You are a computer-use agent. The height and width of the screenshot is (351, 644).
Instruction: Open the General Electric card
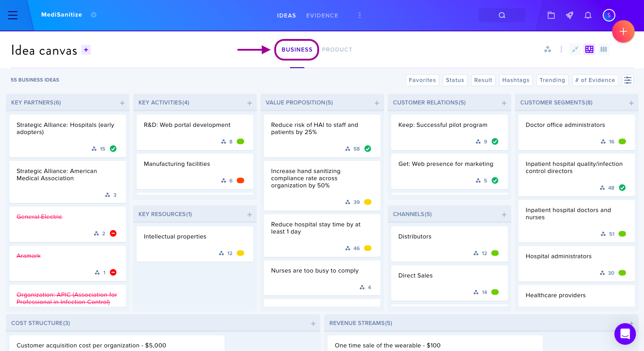coord(68,224)
